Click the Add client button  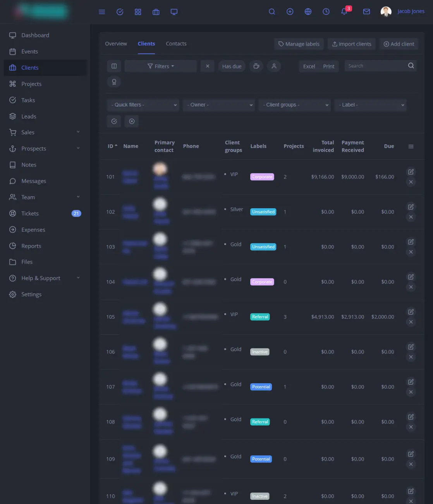point(399,44)
